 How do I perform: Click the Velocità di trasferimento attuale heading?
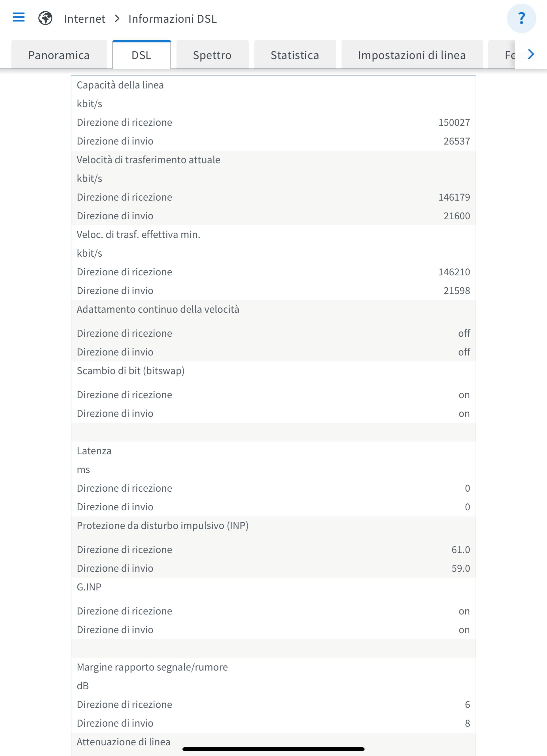148,160
